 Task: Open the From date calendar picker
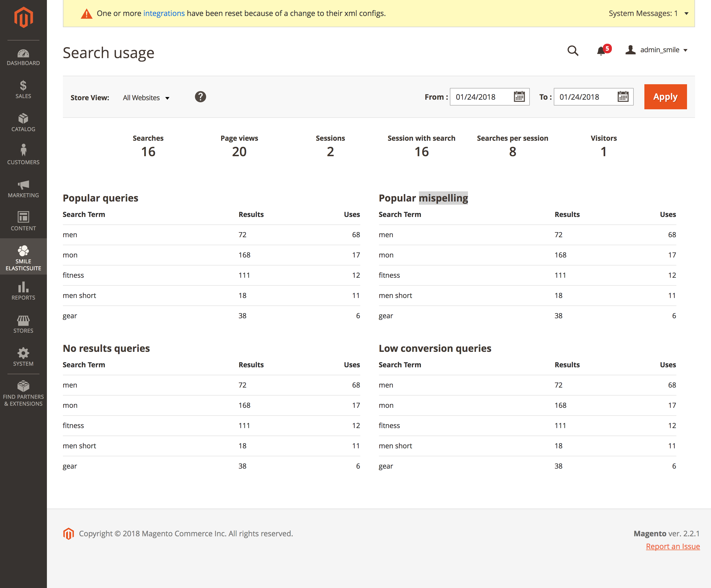(x=519, y=97)
